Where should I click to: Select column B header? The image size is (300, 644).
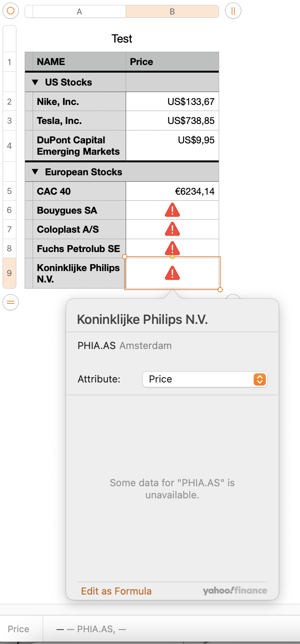172,11
